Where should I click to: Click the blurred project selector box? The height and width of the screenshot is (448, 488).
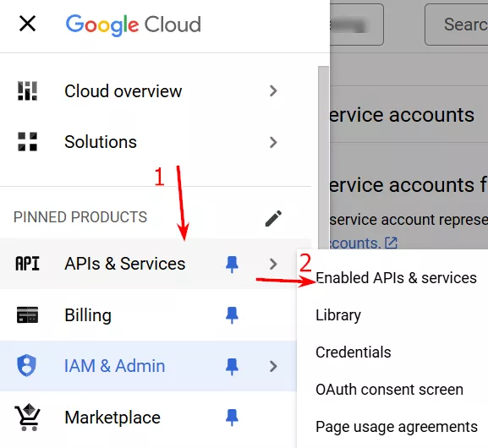point(357,25)
